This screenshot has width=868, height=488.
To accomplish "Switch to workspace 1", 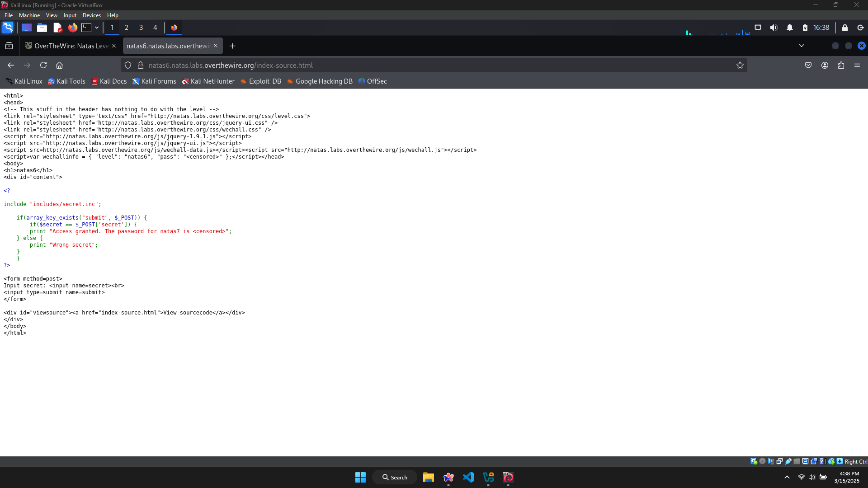I will 112,28.
